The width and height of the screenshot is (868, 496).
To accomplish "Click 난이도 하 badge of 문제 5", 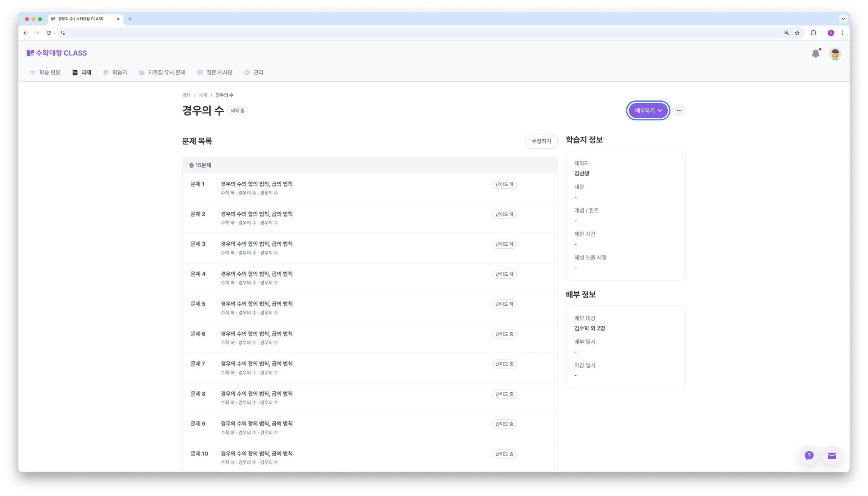I will [504, 304].
